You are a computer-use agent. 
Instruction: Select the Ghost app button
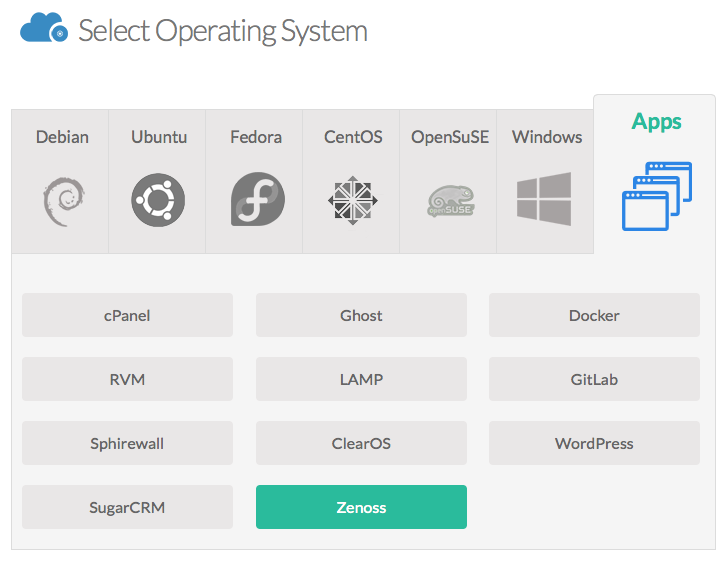(x=361, y=315)
